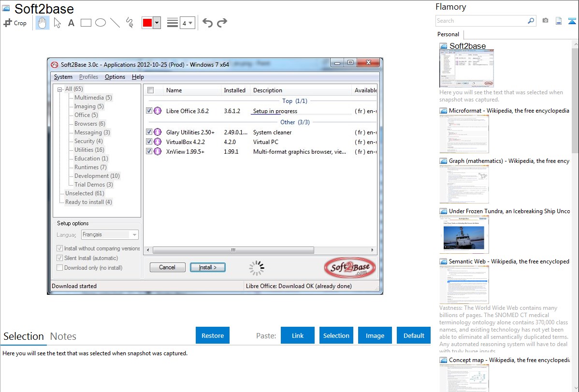Choose the arrow pointer tool
The image size is (579, 392).
pos(57,23)
